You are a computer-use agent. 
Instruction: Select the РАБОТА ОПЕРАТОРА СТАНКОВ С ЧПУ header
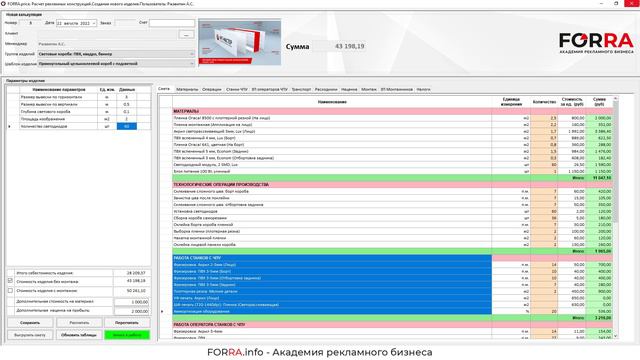(x=392, y=324)
